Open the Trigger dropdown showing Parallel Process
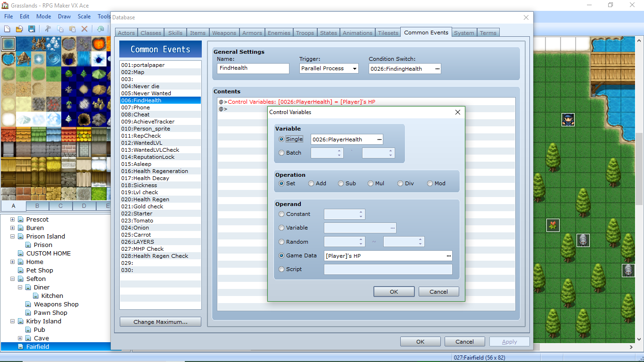The width and height of the screenshot is (644, 362). (x=329, y=68)
